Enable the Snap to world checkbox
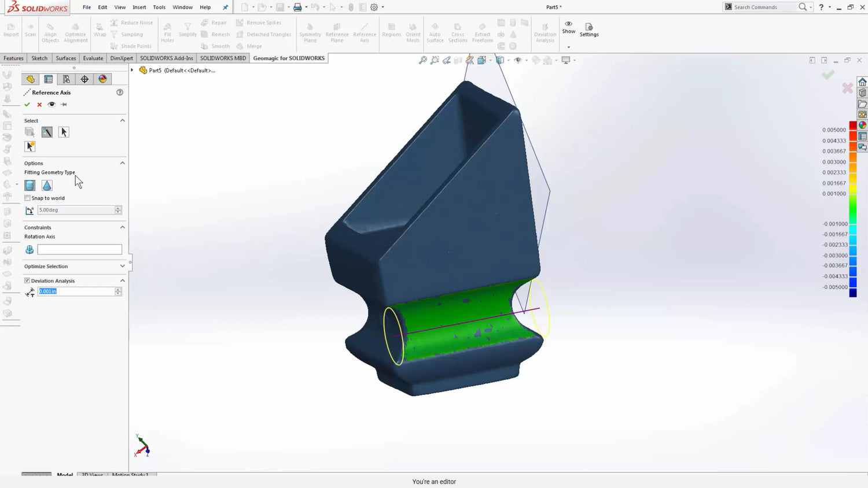Image resolution: width=868 pixels, height=488 pixels. pyautogui.click(x=27, y=198)
